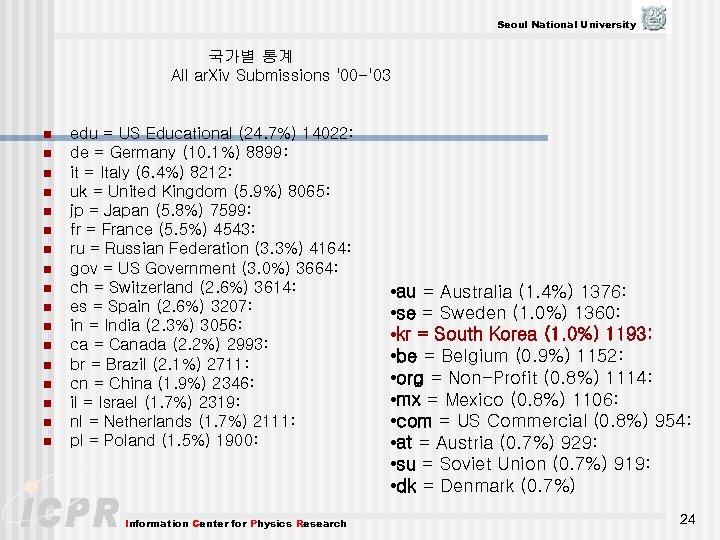This screenshot has height=540, width=720.
Task: Select the subtitle 'All arXiv Submissions '00-'03'
Action: [281, 75]
